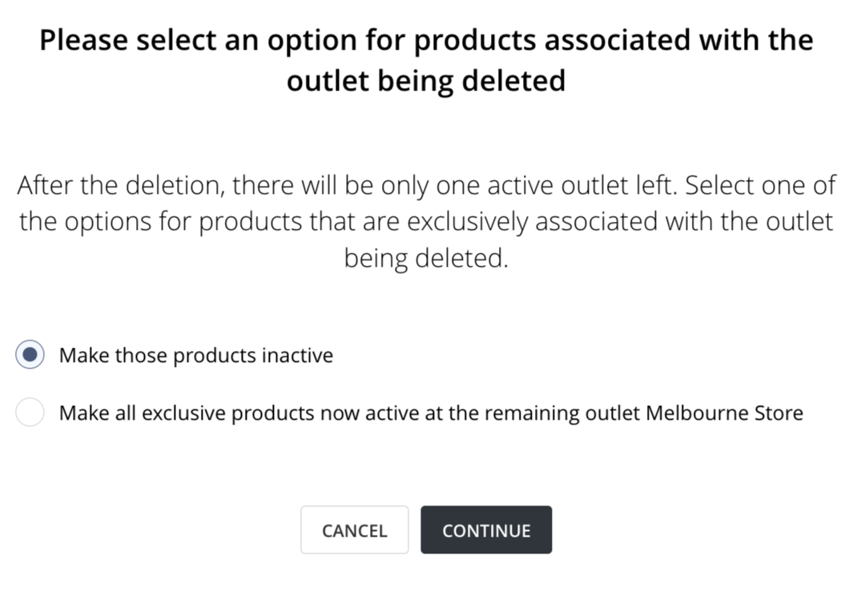Image resolution: width=857 pixels, height=616 pixels.
Task: Click the filled dot of the selected radio
Action: [x=30, y=355]
